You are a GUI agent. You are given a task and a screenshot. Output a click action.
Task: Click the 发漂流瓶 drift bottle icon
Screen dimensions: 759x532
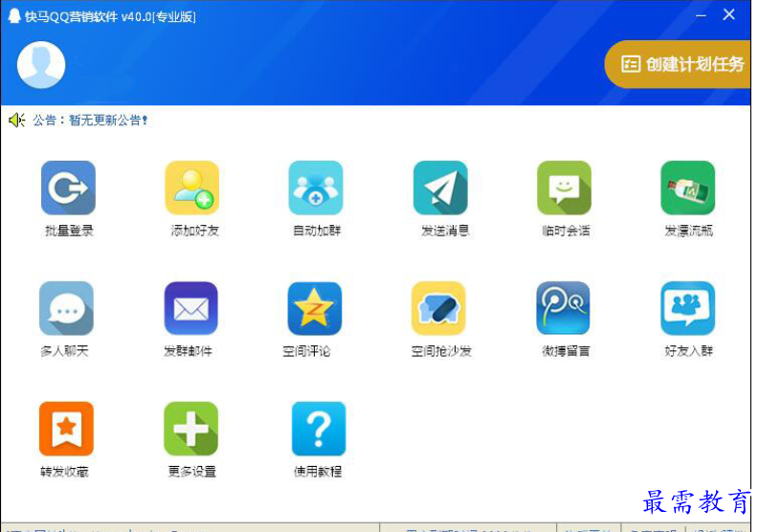[688, 188]
